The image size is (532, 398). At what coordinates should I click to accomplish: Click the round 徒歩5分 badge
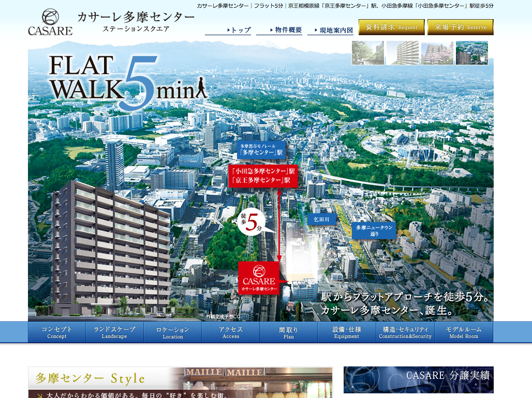pos(251,222)
